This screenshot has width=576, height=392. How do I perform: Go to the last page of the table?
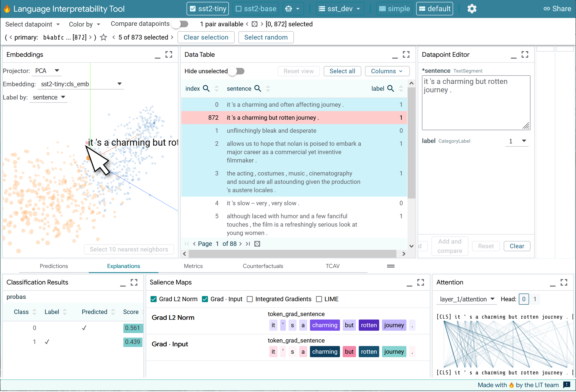248,244
